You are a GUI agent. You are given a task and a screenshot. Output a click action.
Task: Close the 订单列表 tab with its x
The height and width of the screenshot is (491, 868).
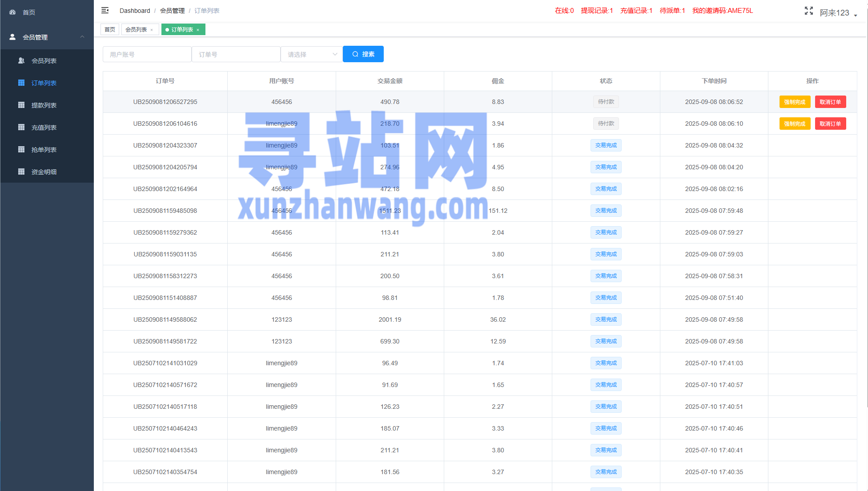[198, 30]
